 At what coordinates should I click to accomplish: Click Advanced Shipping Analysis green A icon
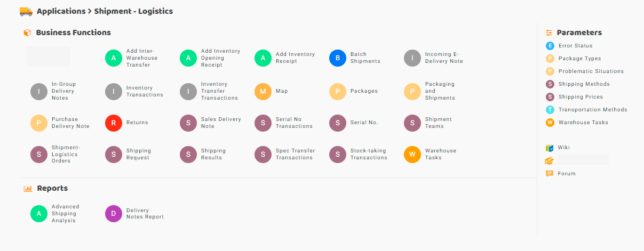(x=39, y=214)
